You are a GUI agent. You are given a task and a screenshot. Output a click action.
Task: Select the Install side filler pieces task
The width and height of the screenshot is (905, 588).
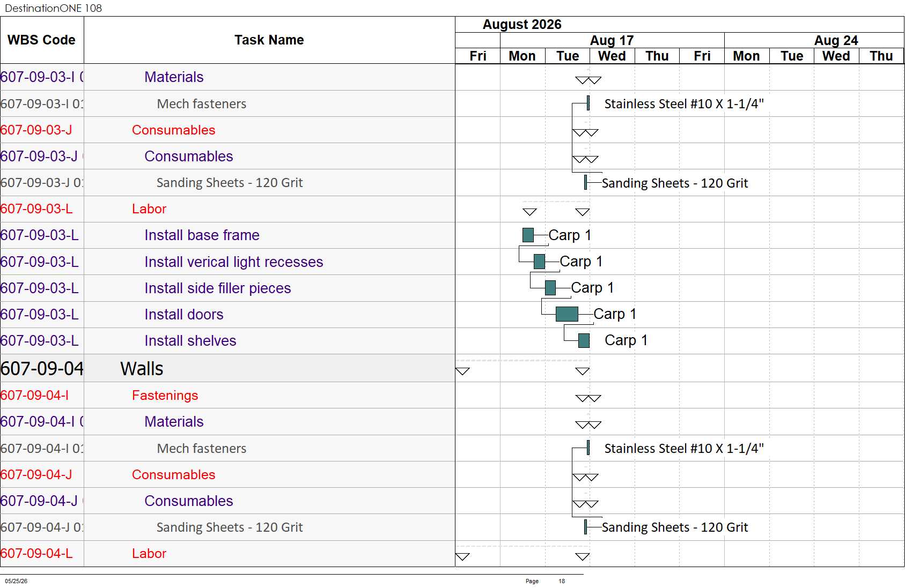pyautogui.click(x=218, y=288)
